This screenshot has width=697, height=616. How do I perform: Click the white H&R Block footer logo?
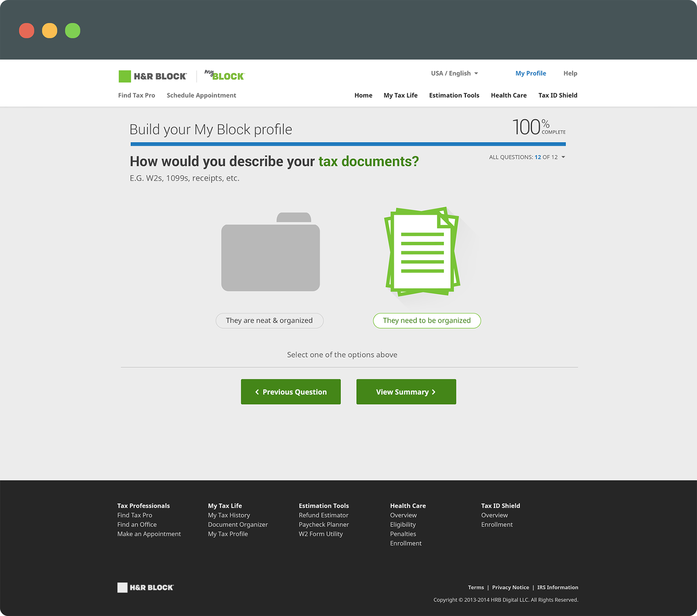pos(146,587)
